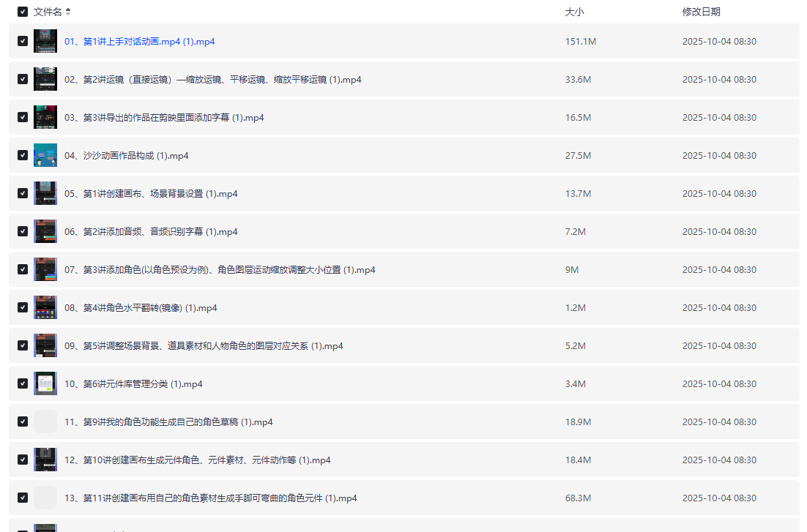
Task: Click the blank placeholder icon for file 11
Action: point(45,422)
